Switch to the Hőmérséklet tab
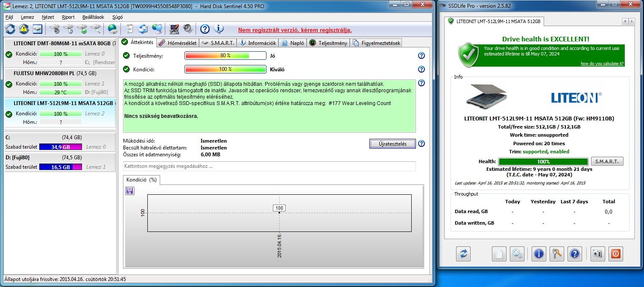This screenshot has height=287, width=644. click(177, 43)
